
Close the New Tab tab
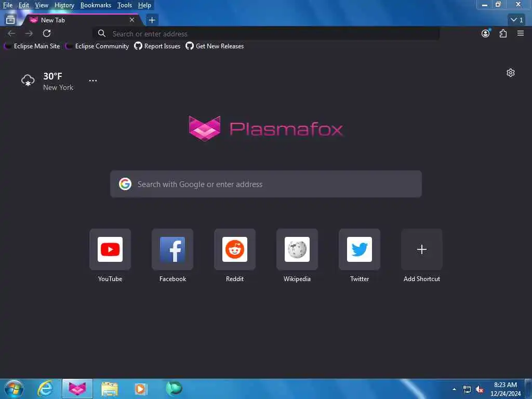132,20
